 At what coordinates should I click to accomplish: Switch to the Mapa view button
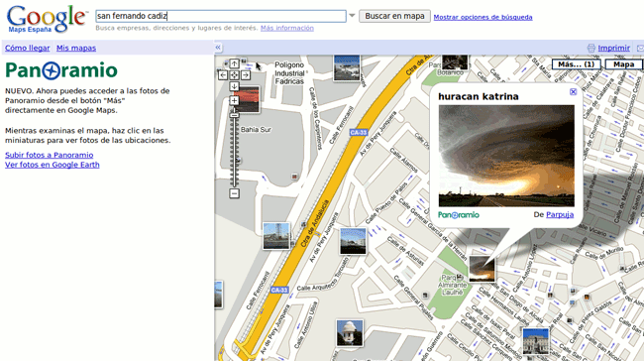click(624, 64)
